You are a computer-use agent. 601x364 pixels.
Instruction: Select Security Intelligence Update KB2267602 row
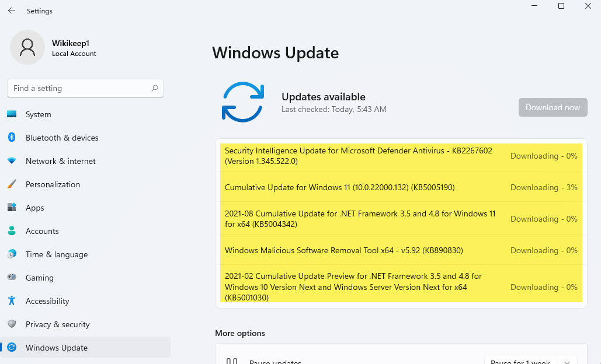pos(401,156)
